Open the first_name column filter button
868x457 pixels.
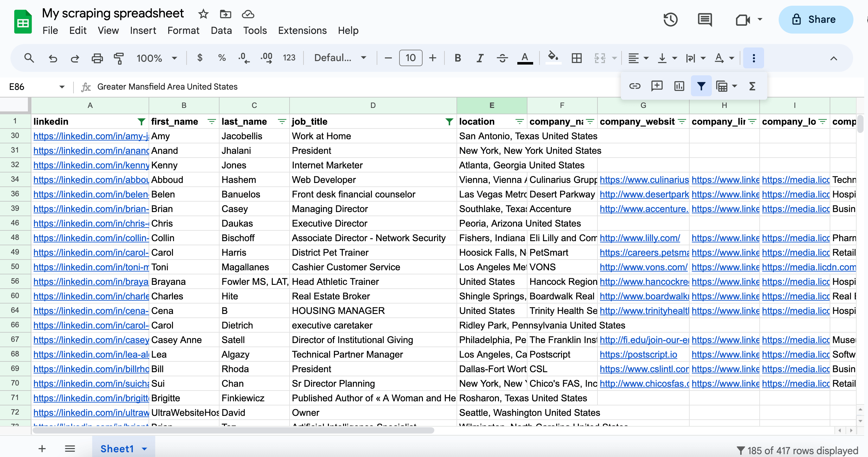pyautogui.click(x=212, y=122)
